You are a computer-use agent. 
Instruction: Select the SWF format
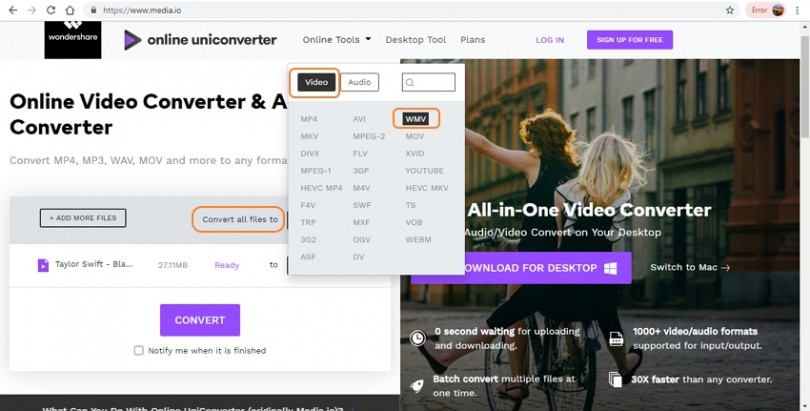tap(362, 205)
